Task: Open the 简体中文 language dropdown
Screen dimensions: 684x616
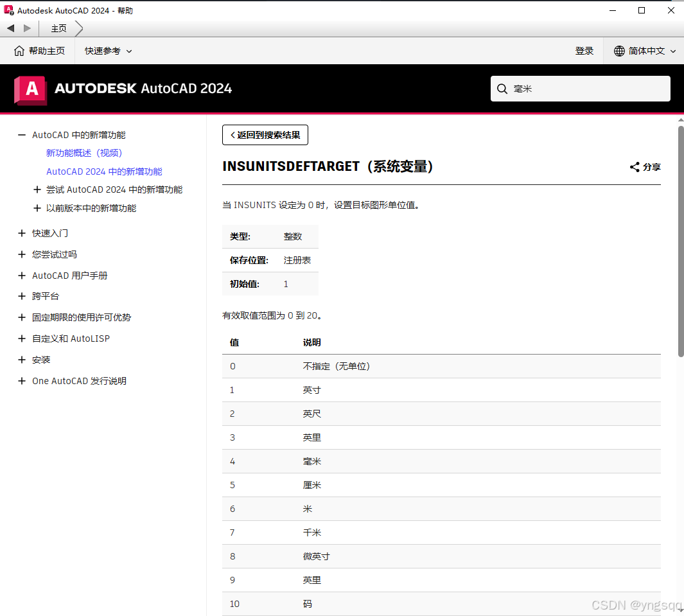Action: tap(645, 51)
